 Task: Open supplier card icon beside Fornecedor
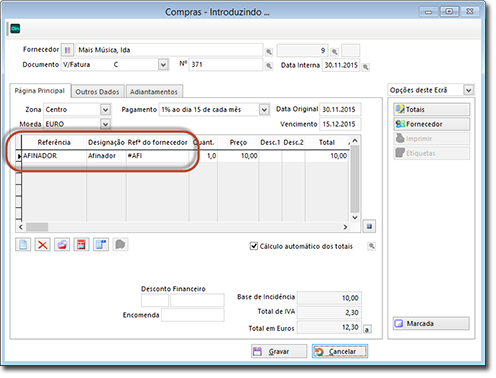click(x=67, y=50)
